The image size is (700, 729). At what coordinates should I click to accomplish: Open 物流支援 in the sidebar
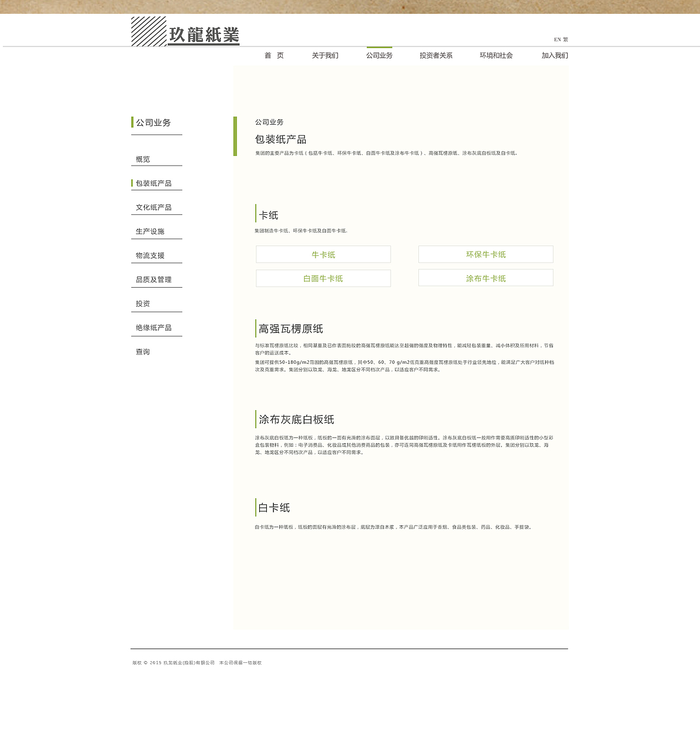(150, 255)
